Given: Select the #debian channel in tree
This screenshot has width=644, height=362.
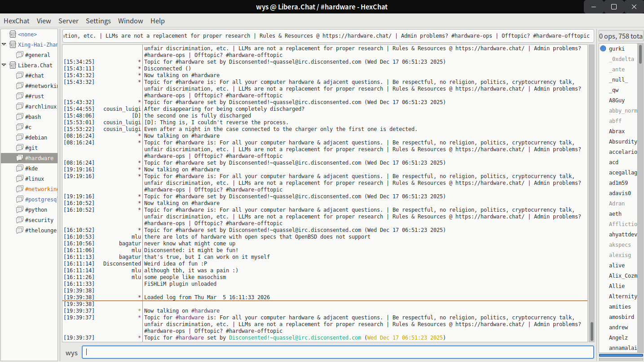Looking at the screenshot, I should click(x=36, y=137).
